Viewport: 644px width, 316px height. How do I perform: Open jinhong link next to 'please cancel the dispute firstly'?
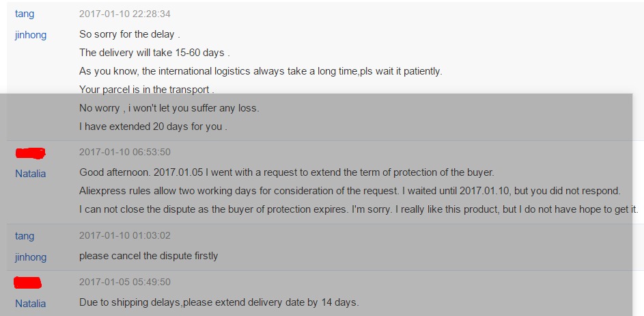[31, 257]
